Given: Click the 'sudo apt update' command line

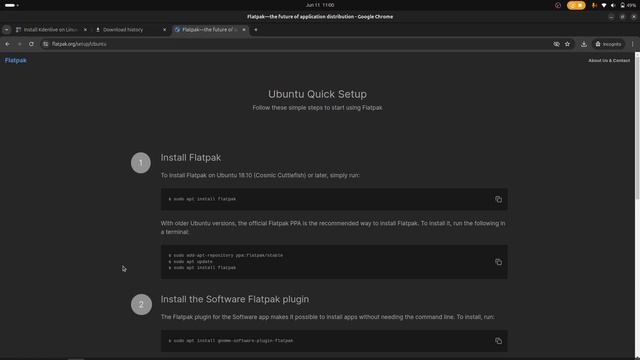Looking at the screenshot, I should pos(191,262).
